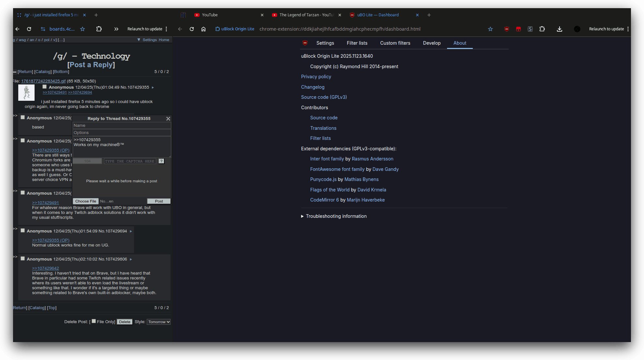Click the uBlock Origin Lite toolbar extension icon
644x360 pixels.
[x=506, y=29]
